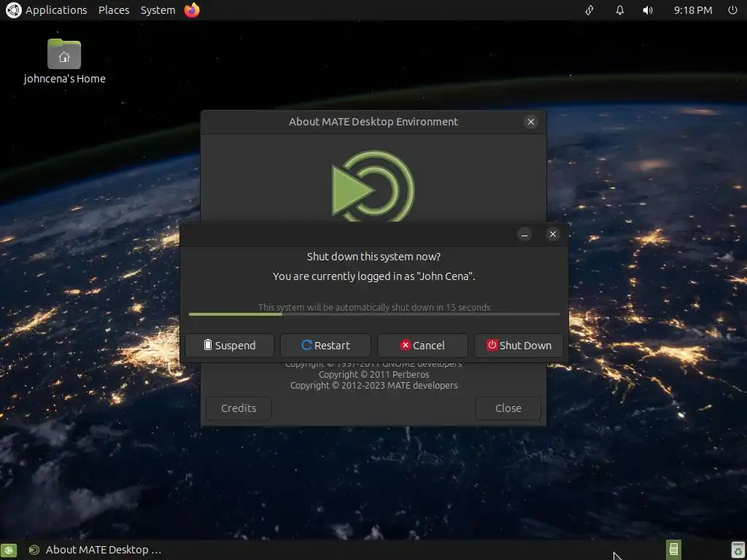
Task: Click 'Copyright © 2012-2023 MATE developers' text
Action: pos(374,386)
